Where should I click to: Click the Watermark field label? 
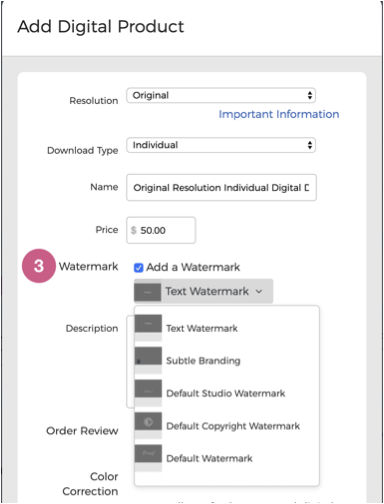pos(88,266)
